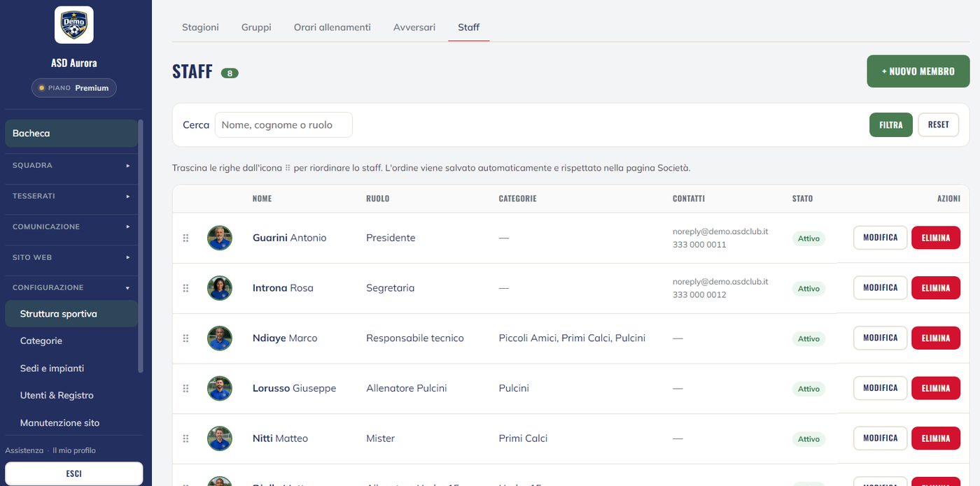Expand the COMUNICAZIONE sidebar section

71,227
